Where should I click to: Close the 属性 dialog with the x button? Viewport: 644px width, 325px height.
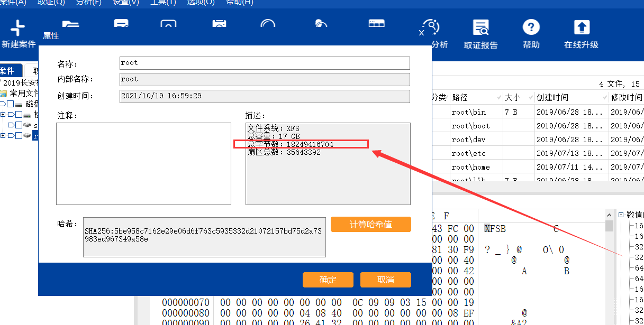(421, 33)
